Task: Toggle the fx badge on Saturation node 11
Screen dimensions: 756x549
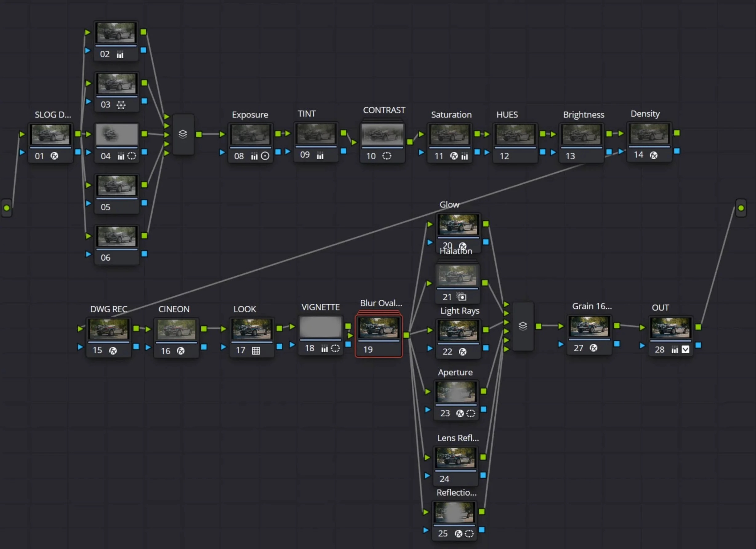Action: pos(454,156)
